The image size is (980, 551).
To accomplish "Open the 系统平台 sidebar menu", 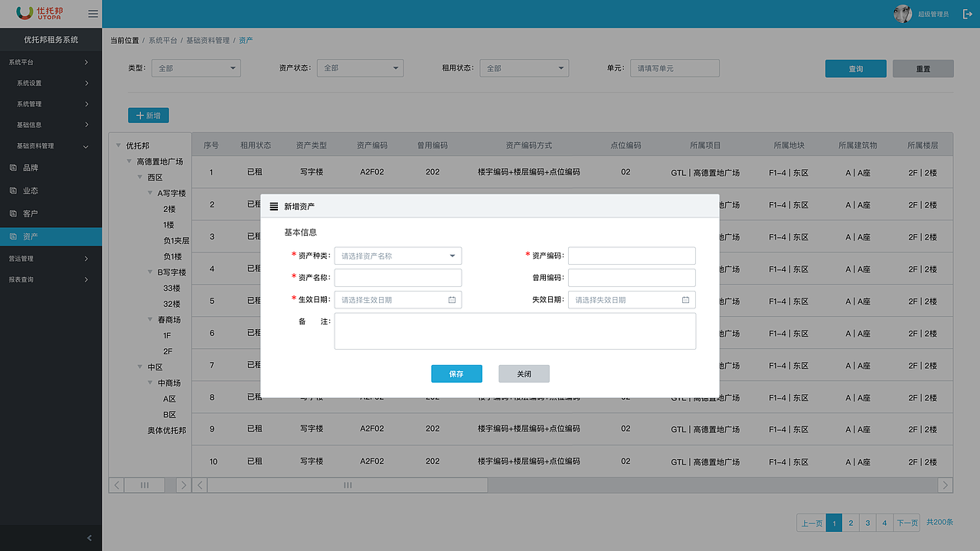I will pyautogui.click(x=51, y=62).
